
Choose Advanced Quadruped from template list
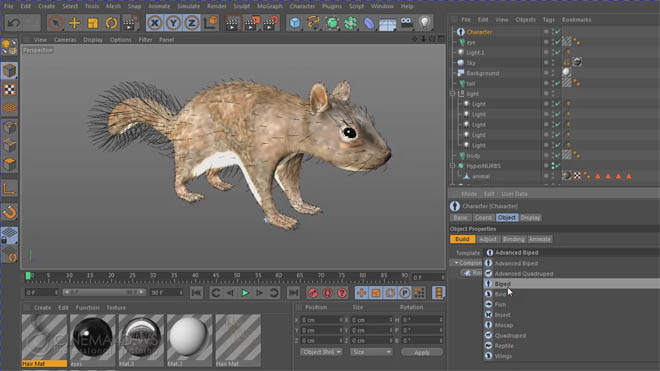pyautogui.click(x=572, y=274)
